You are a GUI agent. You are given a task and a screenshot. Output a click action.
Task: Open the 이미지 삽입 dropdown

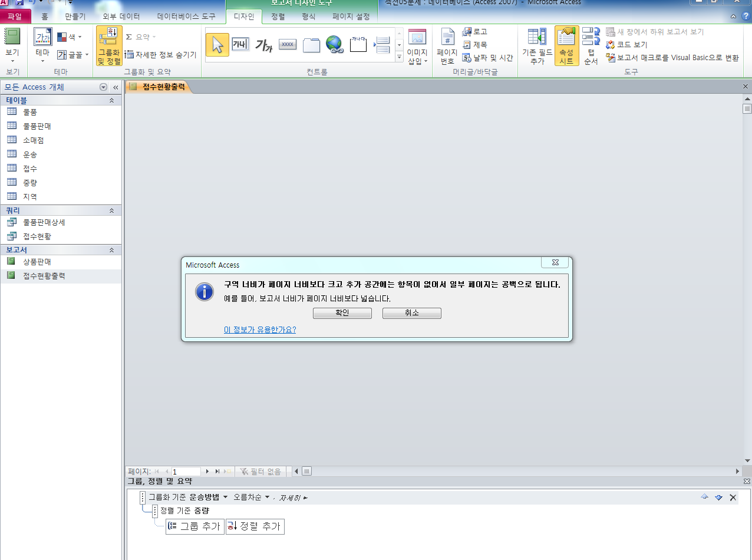pyautogui.click(x=417, y=61)
